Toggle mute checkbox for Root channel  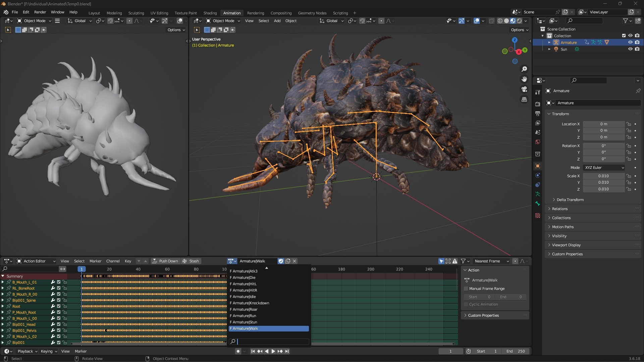[x=59, y=306]
